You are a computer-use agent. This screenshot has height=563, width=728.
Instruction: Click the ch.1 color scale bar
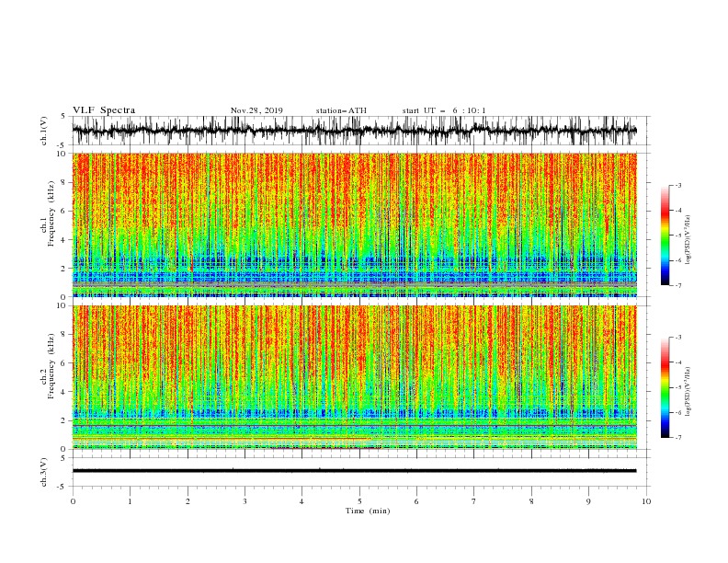[665, 236]
